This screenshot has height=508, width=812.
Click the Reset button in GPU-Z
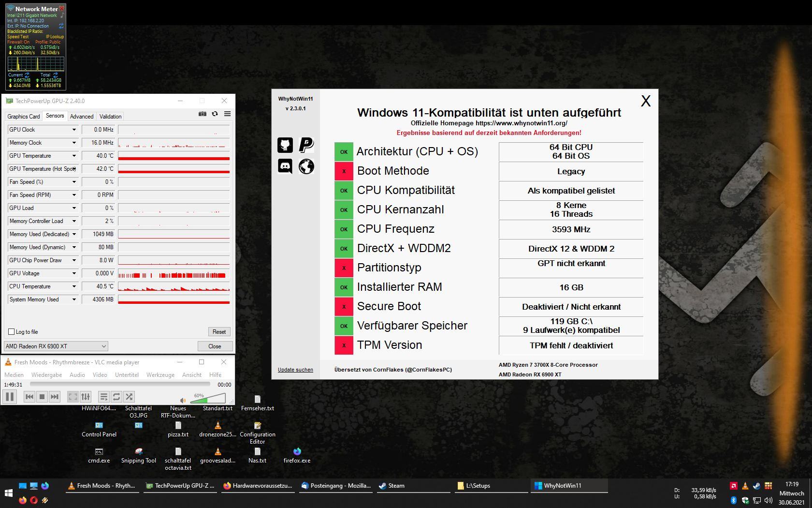pos(219,332)
